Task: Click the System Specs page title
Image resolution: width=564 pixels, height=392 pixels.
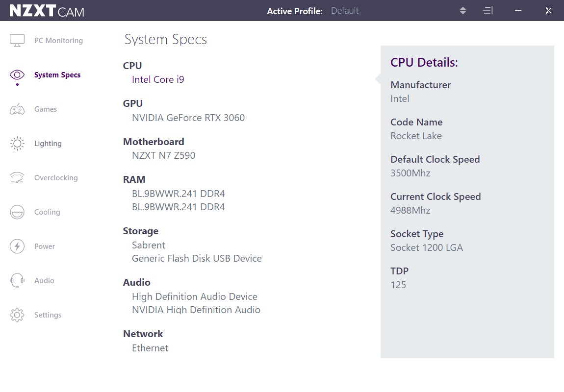Action: click(x=165, y=39)
